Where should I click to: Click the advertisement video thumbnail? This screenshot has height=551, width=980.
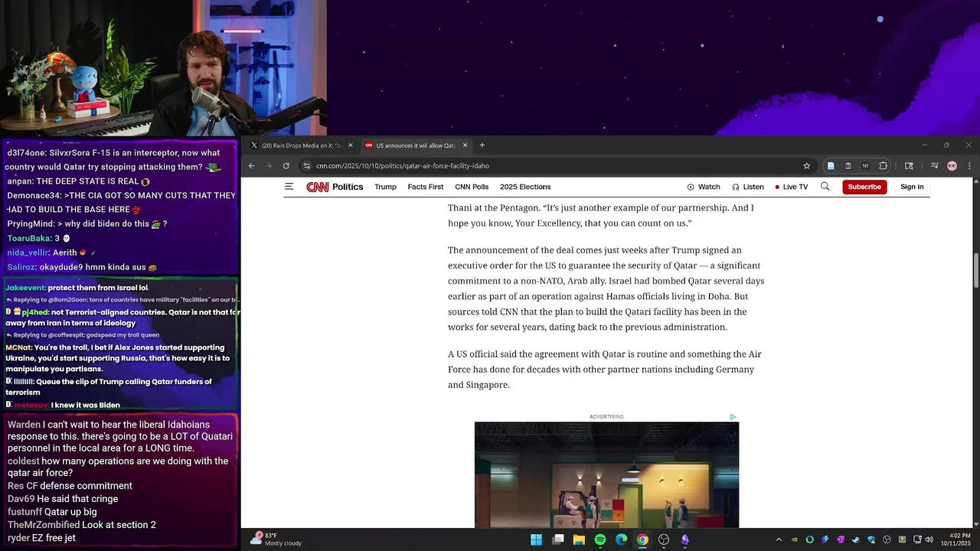click(x=606, y=474)
